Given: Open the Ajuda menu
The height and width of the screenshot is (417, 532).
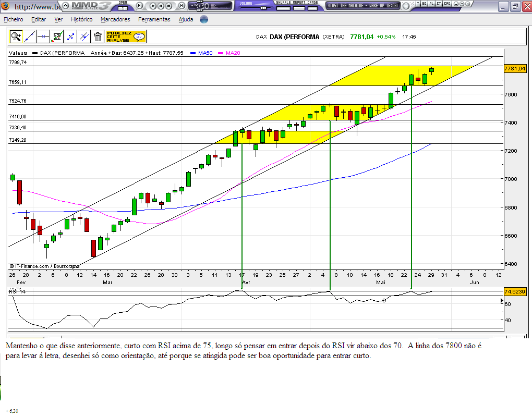Looking at the screenshot, I should point(186,19).
